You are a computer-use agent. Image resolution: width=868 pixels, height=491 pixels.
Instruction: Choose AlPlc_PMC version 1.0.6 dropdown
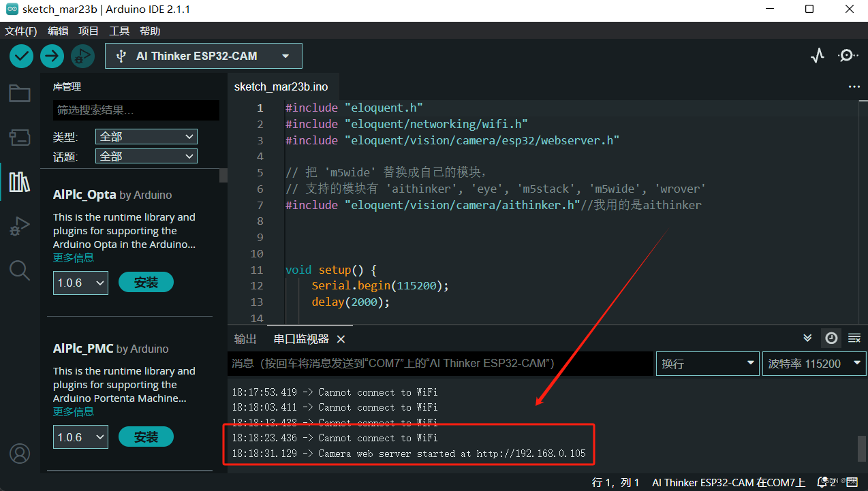coord(80,437)
